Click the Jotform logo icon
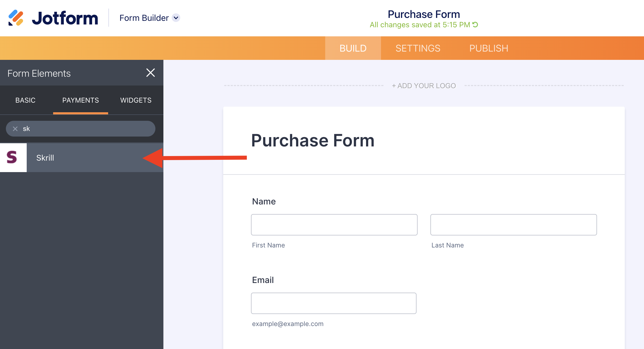This screenshot has height=349, width=644. coord(16,18)
